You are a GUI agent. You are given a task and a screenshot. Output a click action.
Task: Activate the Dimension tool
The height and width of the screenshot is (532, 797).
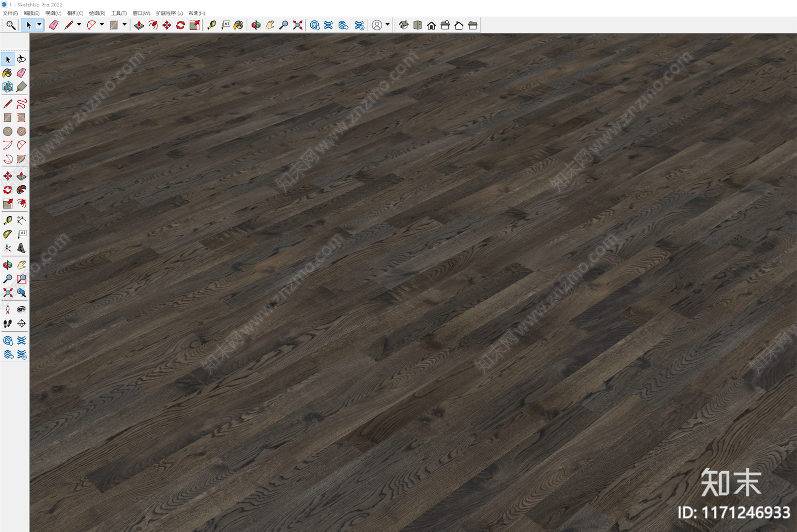pyautogui.click(x=21, y=220)
